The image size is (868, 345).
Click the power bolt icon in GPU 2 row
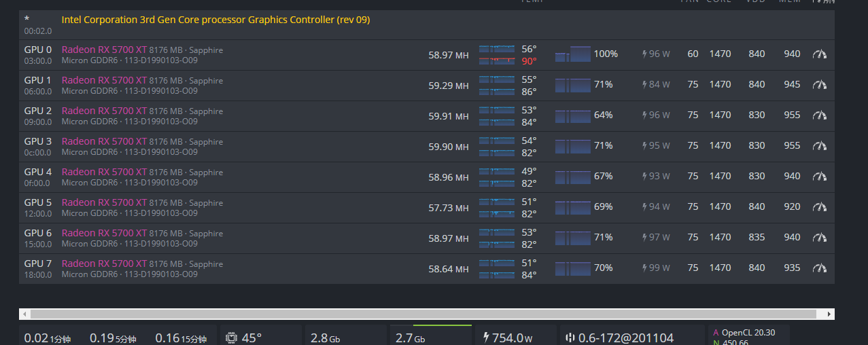click(644, 115)
